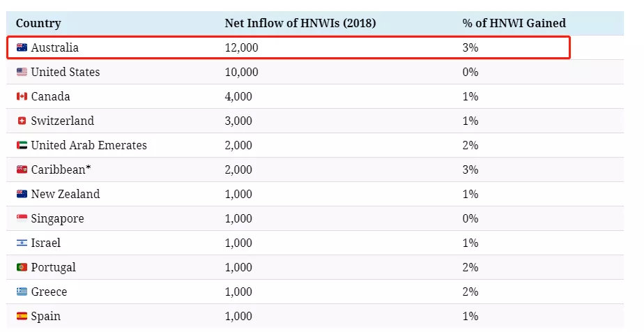The width and height of the screenshot is (644, 332).
Task: Click the Caribbean flag icon
Action: 22,169
